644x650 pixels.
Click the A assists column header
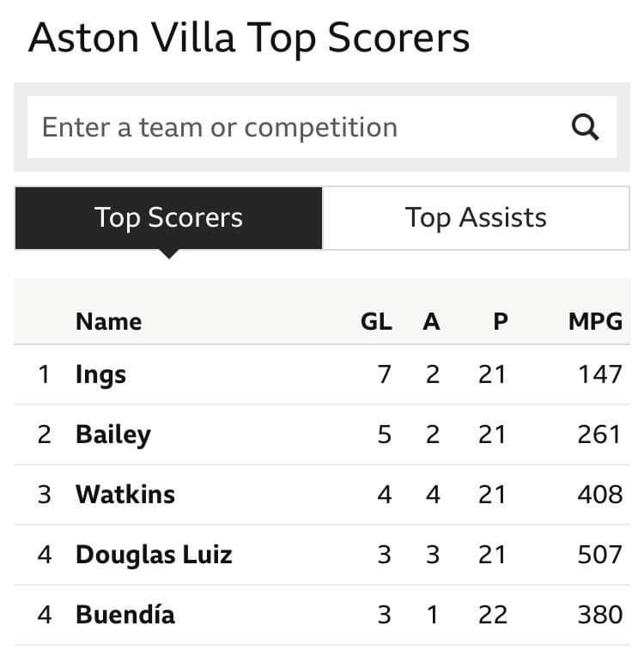pos(431,322)
